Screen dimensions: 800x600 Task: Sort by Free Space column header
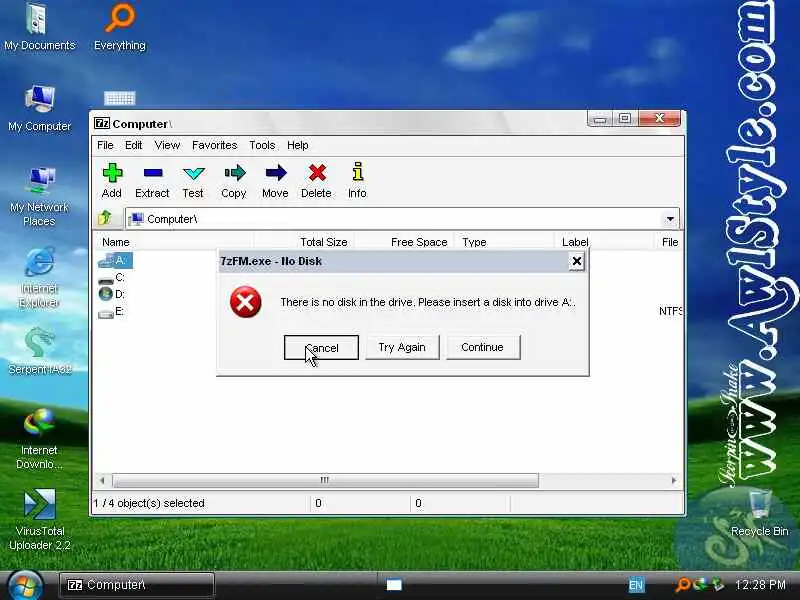(404, 242)
